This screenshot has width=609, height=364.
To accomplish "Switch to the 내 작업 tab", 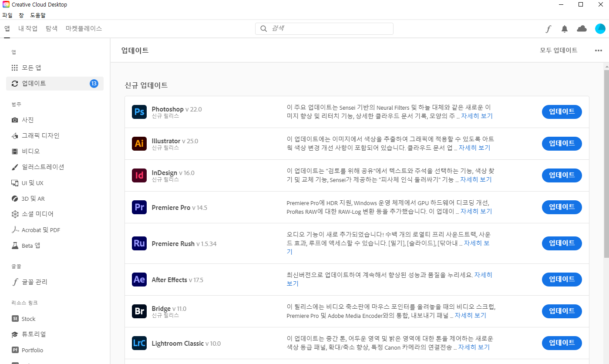I will (x=28, y=29).
